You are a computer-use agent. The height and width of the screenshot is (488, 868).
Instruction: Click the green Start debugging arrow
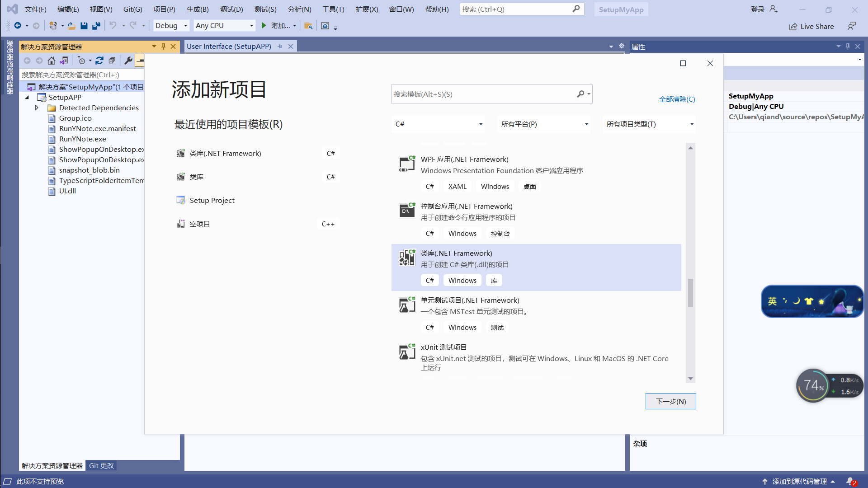point(264,26)
